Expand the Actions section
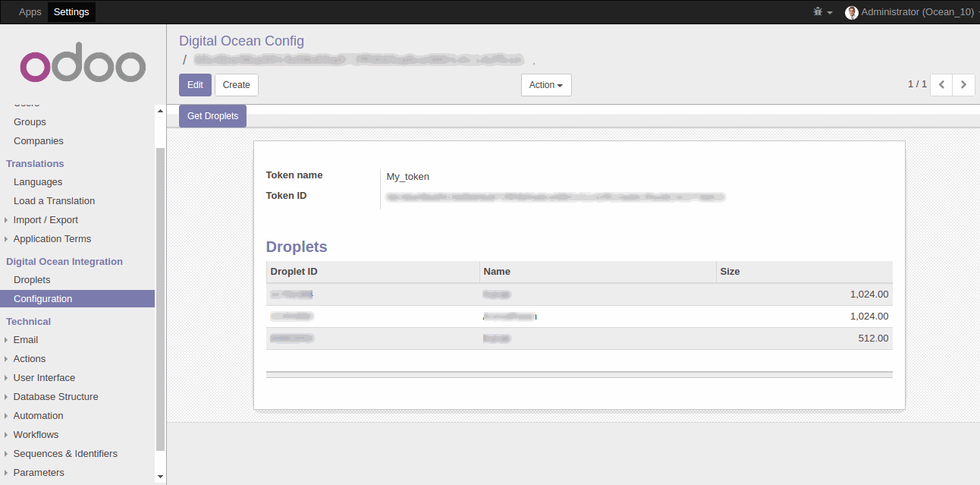The height and width of the screenshot is (485, 980). 30,359
